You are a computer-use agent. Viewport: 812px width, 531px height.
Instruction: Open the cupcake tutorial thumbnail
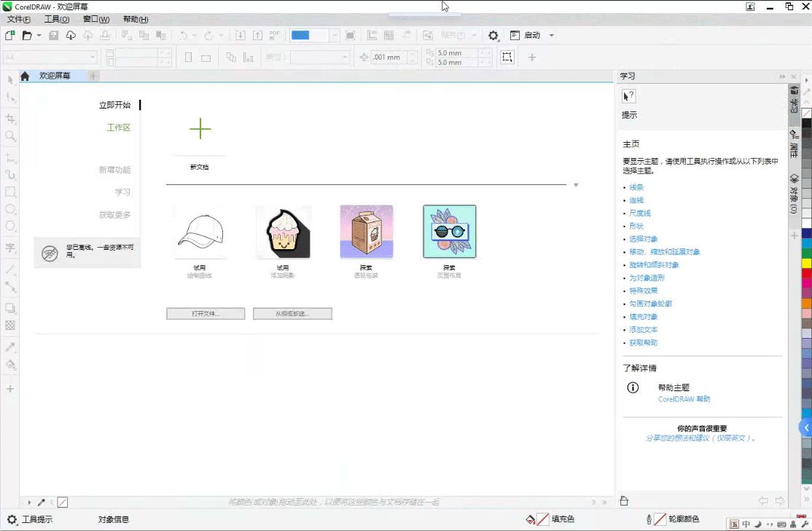(284, 232)
